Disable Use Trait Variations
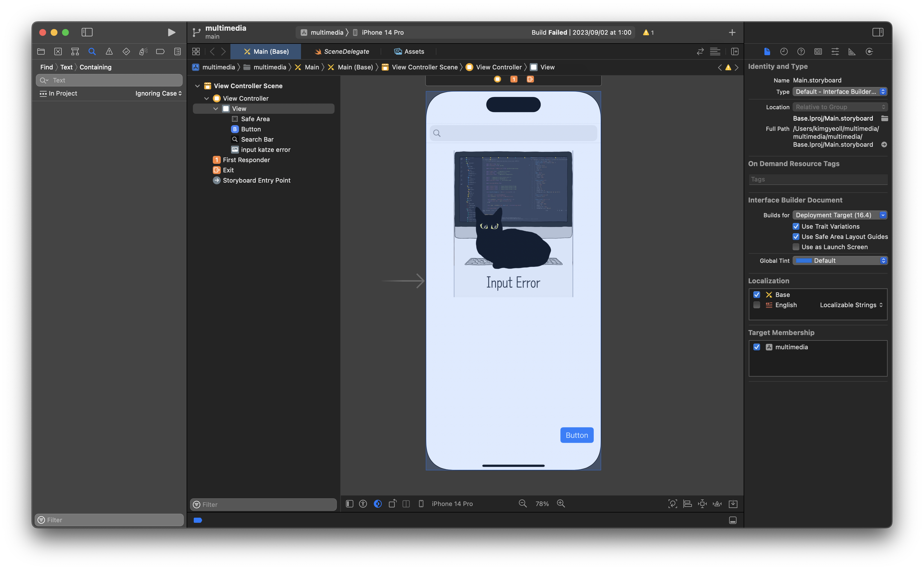 click(796, 226)
